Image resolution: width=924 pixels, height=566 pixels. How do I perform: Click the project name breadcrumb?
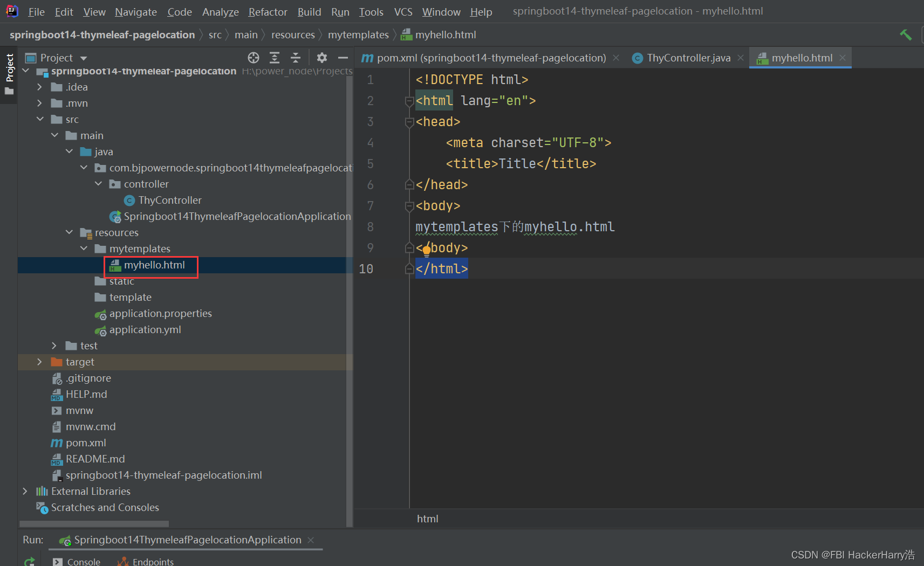coord(102,35)
